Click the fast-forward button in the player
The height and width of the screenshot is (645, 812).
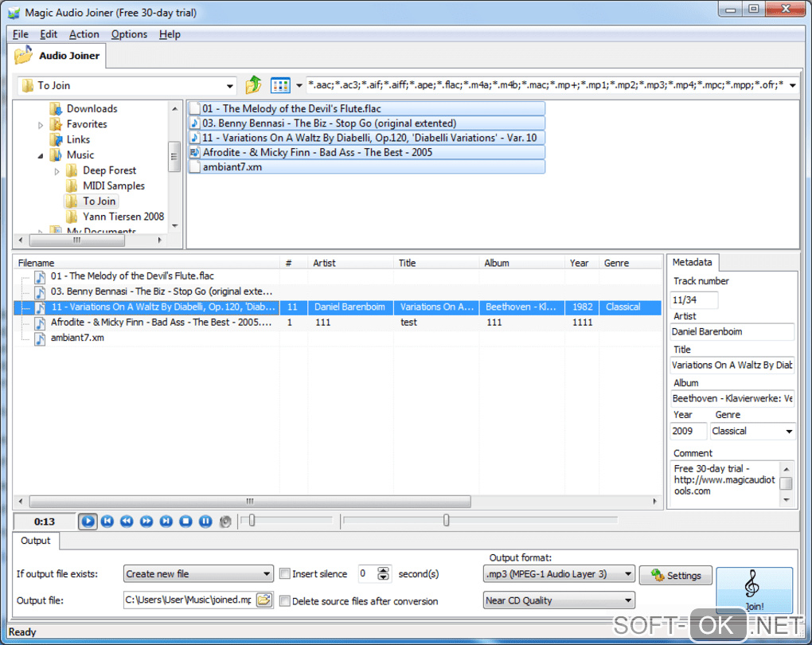tap(146, 522)
